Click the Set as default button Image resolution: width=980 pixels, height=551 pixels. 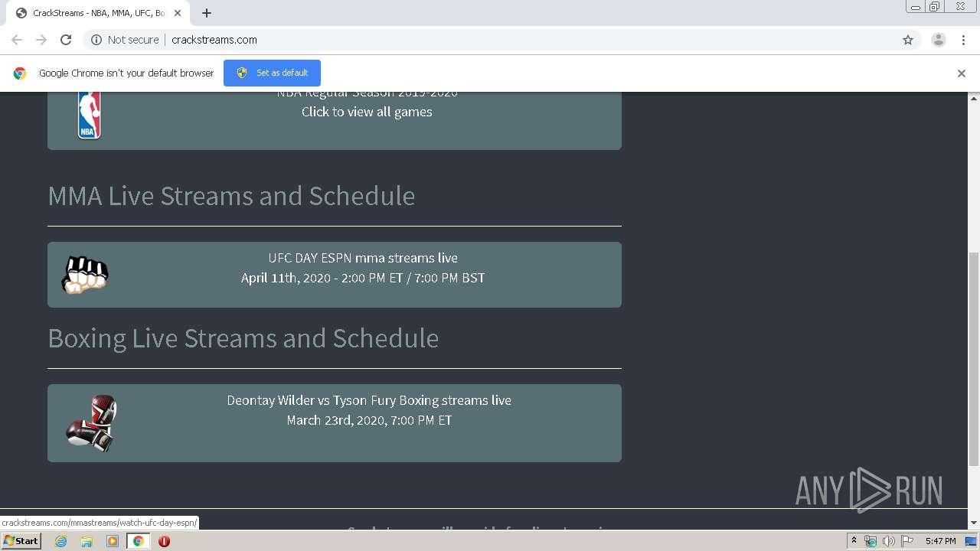pyautogui.click(x=272, y=73)
